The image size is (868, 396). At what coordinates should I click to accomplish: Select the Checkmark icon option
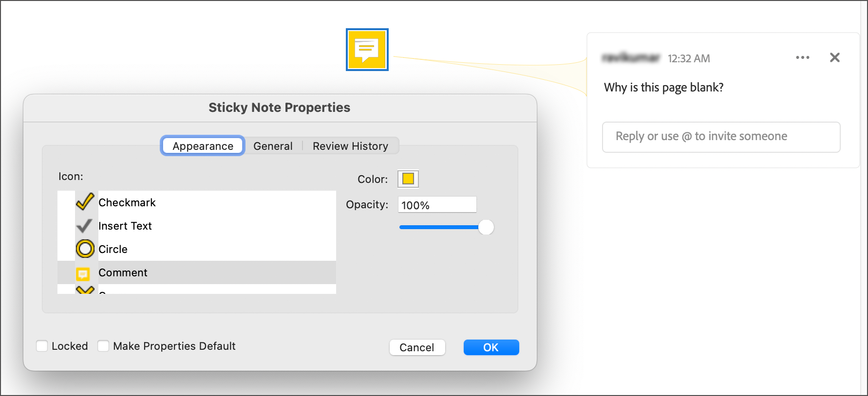127,202
